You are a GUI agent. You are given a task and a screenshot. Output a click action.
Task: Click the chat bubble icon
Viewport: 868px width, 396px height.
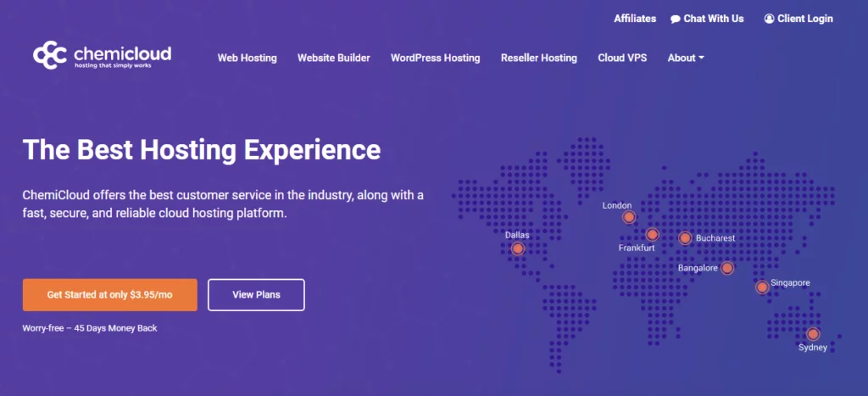[675, 19]
